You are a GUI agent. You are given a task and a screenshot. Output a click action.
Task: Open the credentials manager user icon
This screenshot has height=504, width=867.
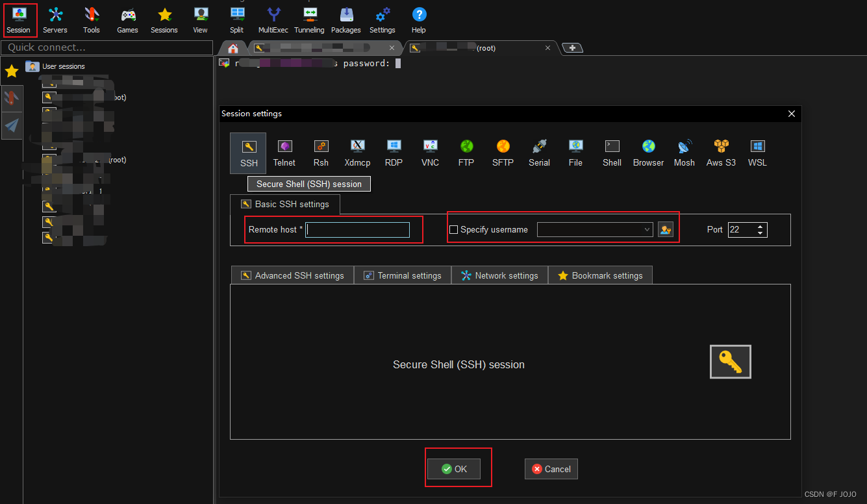click(666, 229)
